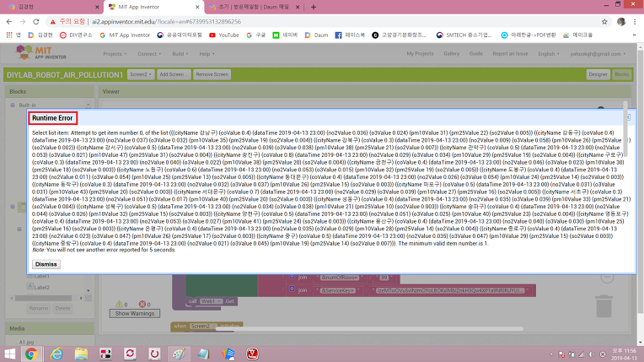644x362 pixels.
Task: Reload the browser page
Action: pyautogui.click(x=36, y=22)
